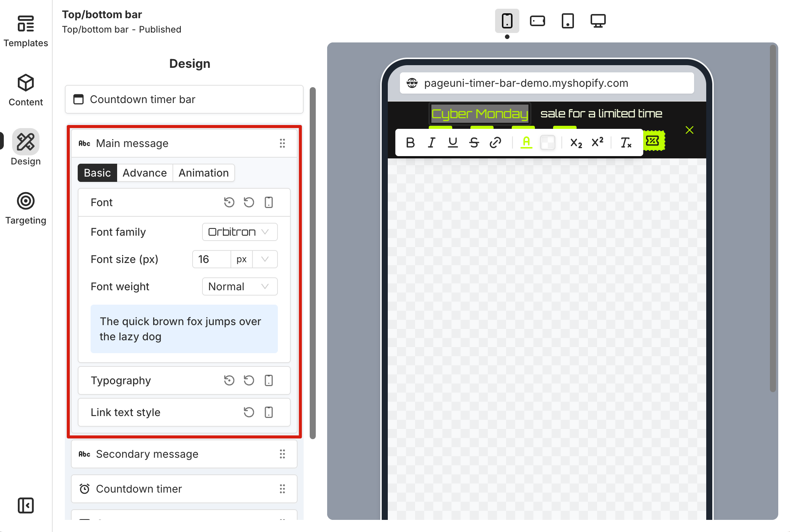Screen dimensions: 790x532
Task: Open the Targeting sidebar section
Action: pos(26,209)
